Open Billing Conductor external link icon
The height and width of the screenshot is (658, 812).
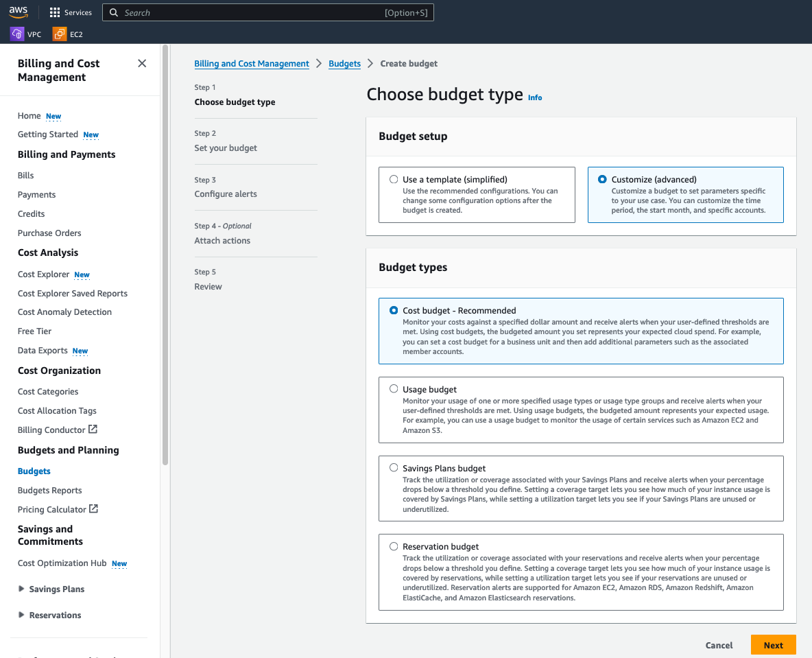(93, 429)
